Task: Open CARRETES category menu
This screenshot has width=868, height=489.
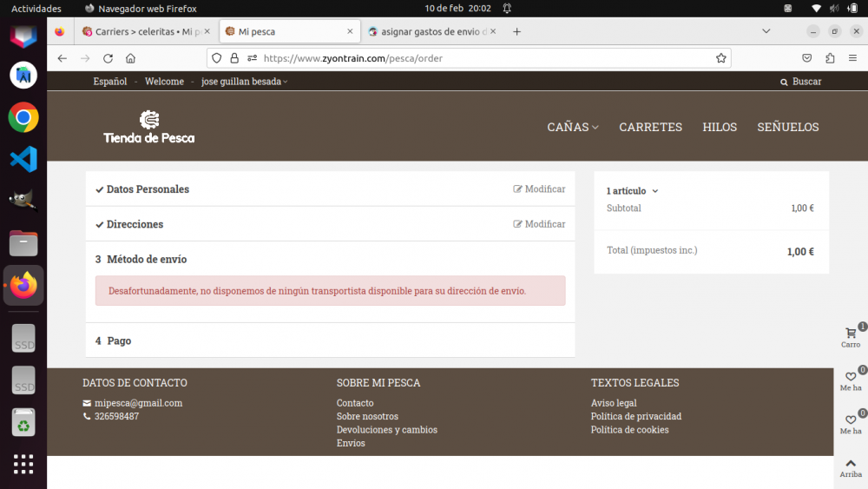Action: click(x=650, y=127)
